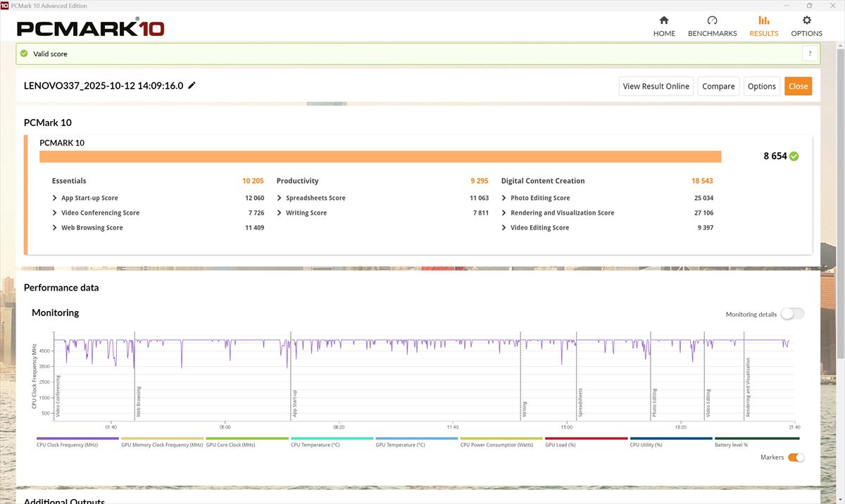Enable the Monitoring details toggle

[x=791, y=314]
